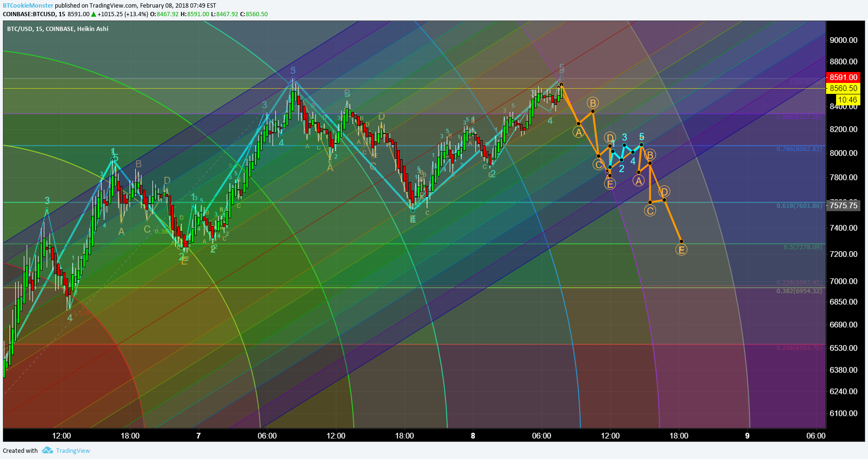Select circled orange C near the 0.618 line
Viewport: 868px width, 459px height.
click(650, 211)
